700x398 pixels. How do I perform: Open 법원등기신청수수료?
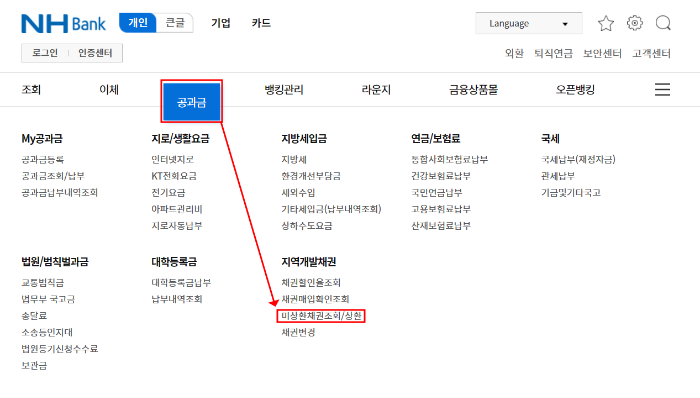click(x=59, y=348)
